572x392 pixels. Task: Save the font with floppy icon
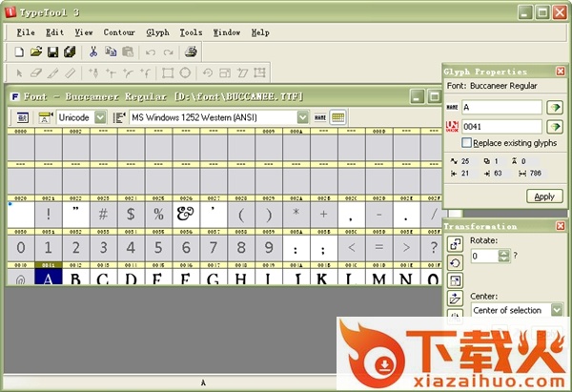pyautogui.click(x=52, y=52)
